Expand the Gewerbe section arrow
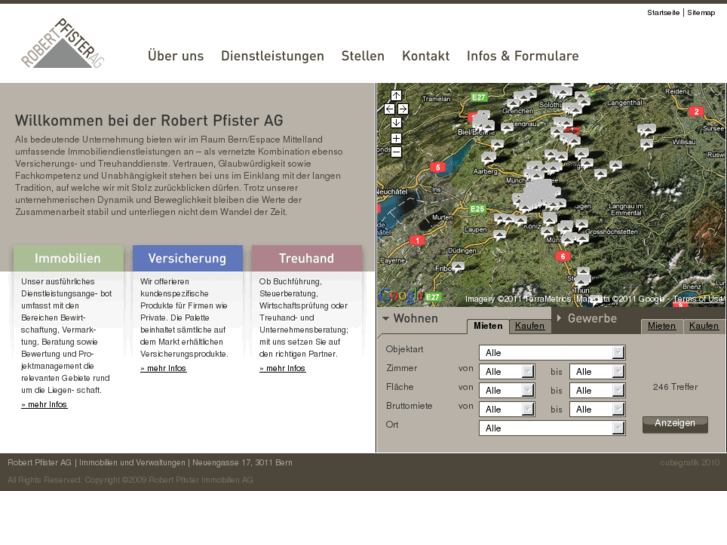This screenshot has height=545, width=727. (559, 318)
